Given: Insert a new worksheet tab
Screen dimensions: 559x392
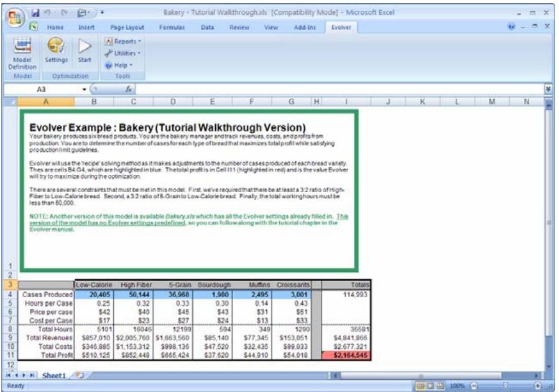Looking at the screenshot, I should [x=79, y=375].
